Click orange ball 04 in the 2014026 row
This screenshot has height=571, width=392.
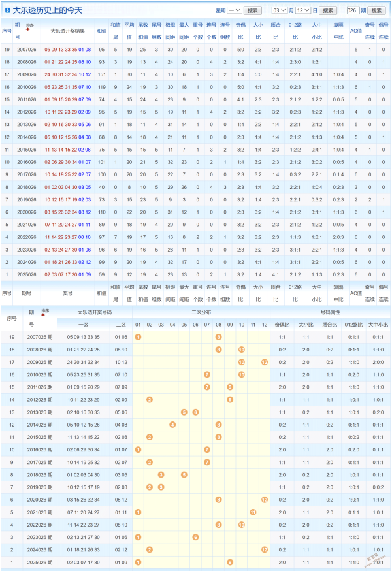(x=172, y=425)
